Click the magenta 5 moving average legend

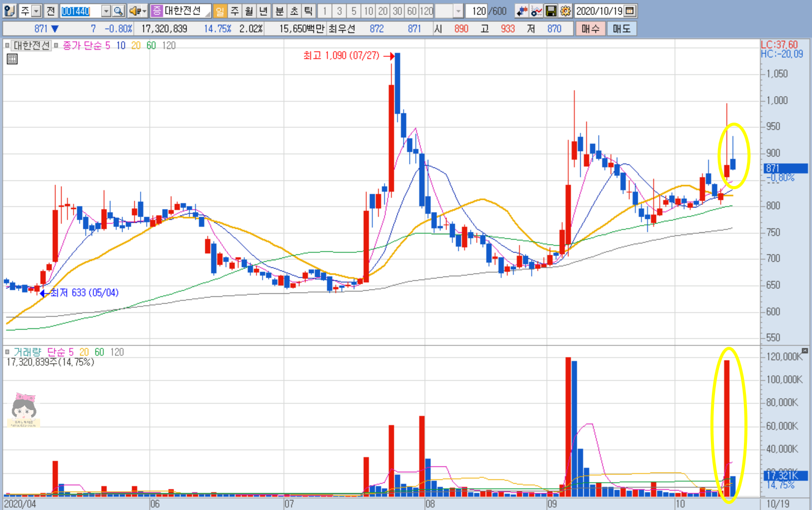[x=108, y=45]
